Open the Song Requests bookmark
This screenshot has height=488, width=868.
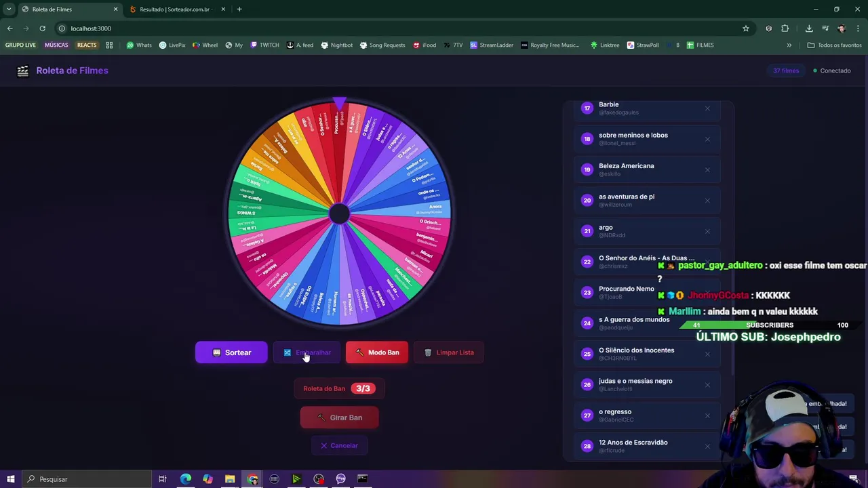[382, 45]
